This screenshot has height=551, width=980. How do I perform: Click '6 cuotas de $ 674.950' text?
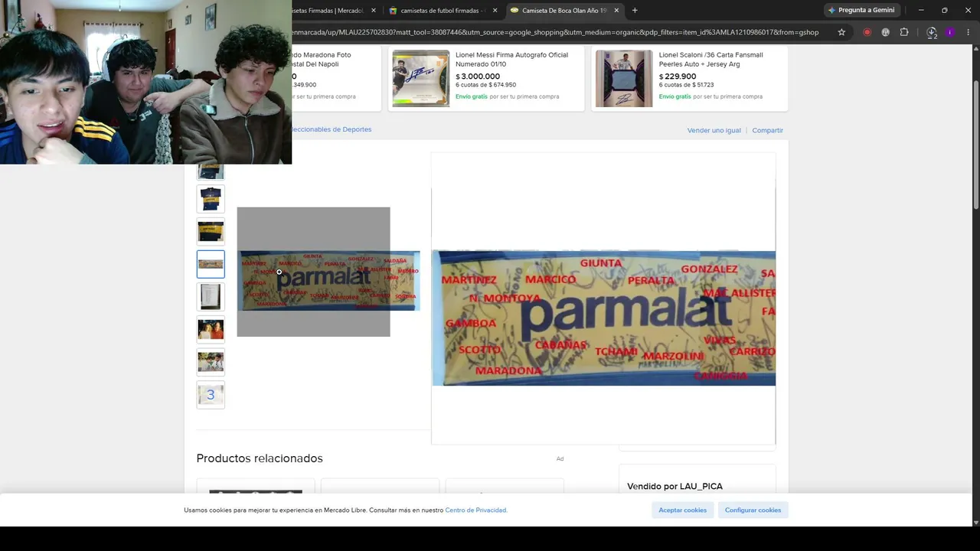486,85
